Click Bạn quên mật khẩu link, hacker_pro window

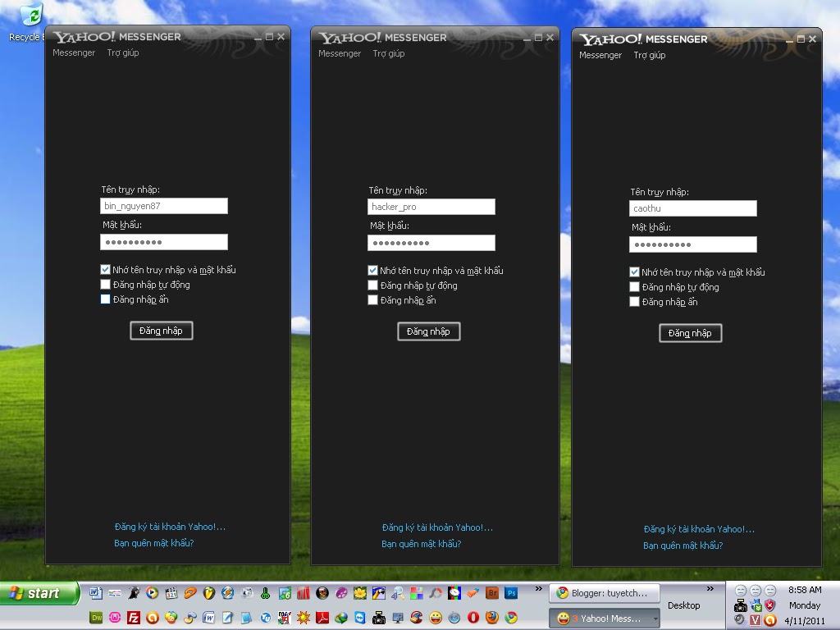click(x=421, y=544)
